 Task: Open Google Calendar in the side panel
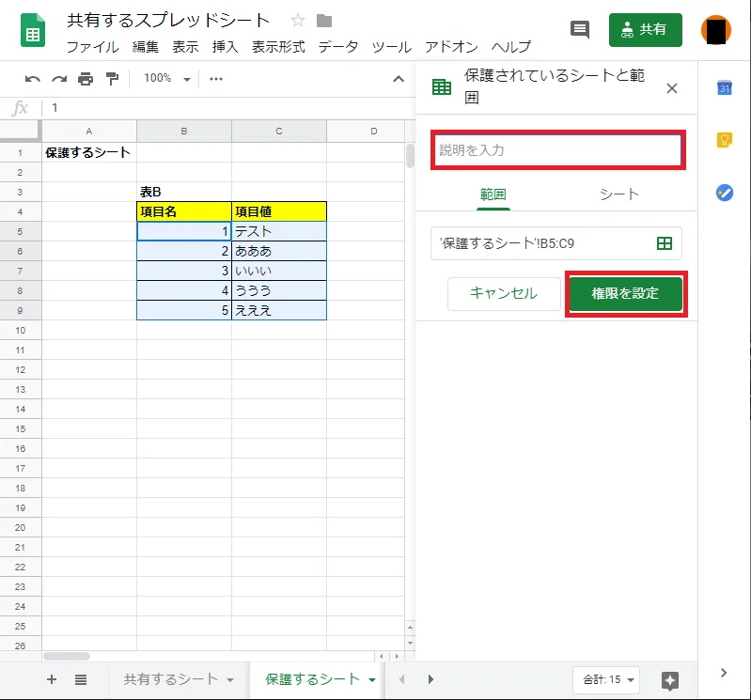pos(724,87)
